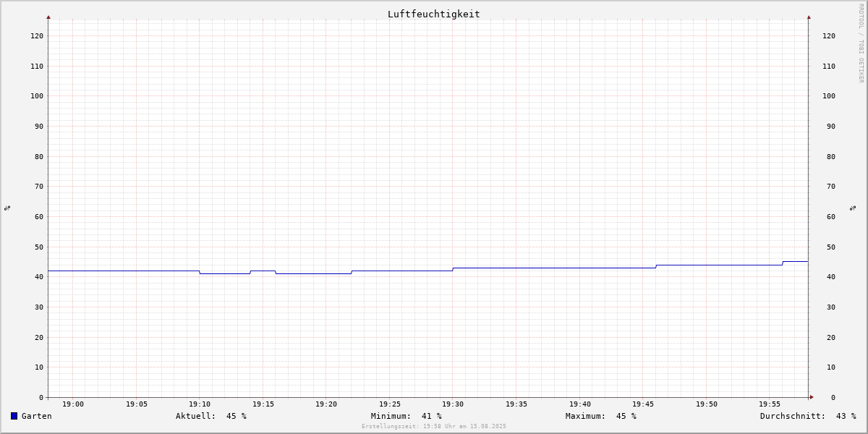868x434 pixels.
Task: Click the 40 label on left axis
Action: coord(39,276)
